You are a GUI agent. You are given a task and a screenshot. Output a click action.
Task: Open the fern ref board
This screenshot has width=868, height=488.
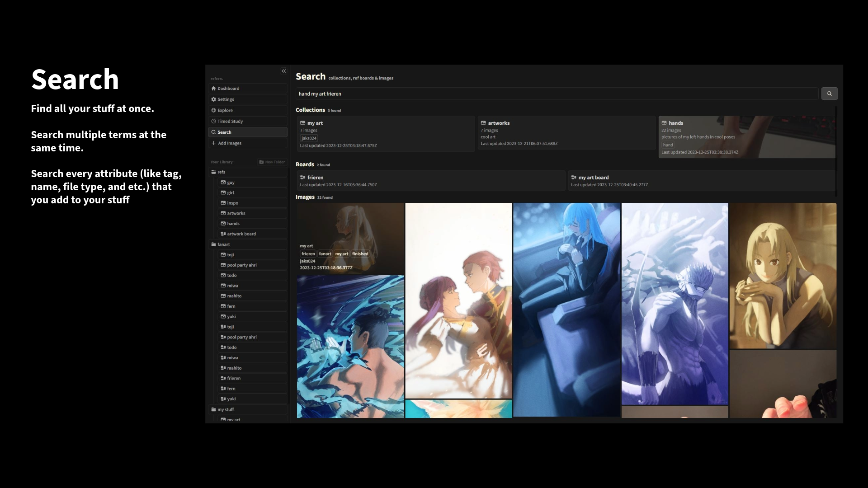point(253,389)
